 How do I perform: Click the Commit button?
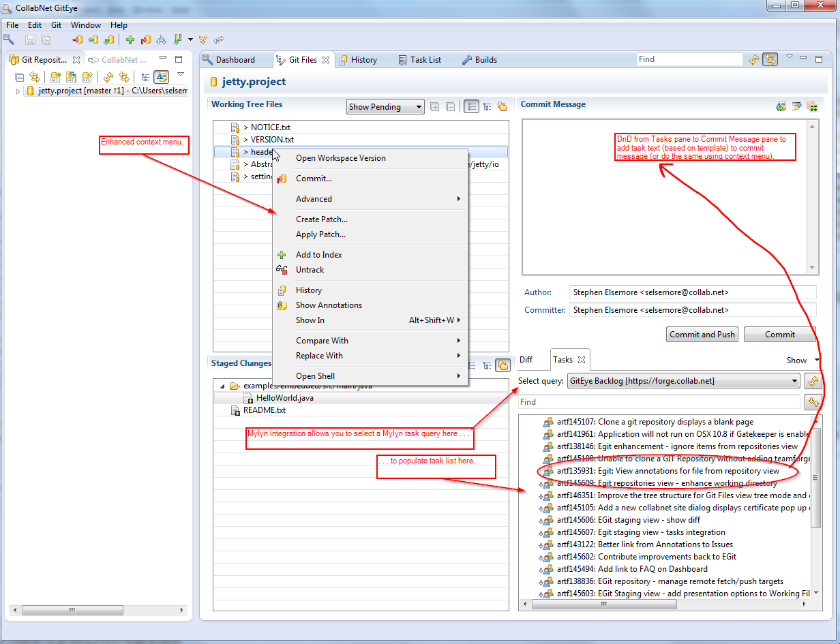coord(779,335)
